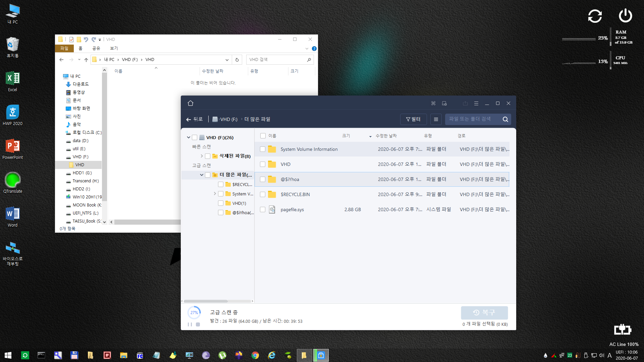Check the @$iYhoa row checkbox

(263, 179)
